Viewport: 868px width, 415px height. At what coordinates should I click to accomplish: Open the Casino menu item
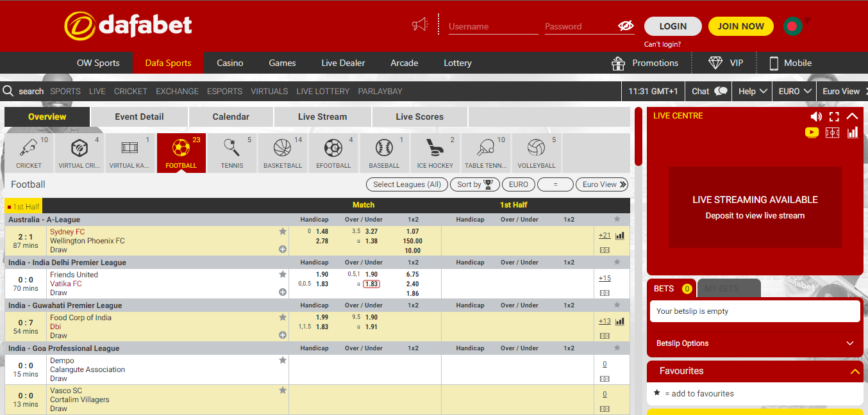tap(230, 63)
